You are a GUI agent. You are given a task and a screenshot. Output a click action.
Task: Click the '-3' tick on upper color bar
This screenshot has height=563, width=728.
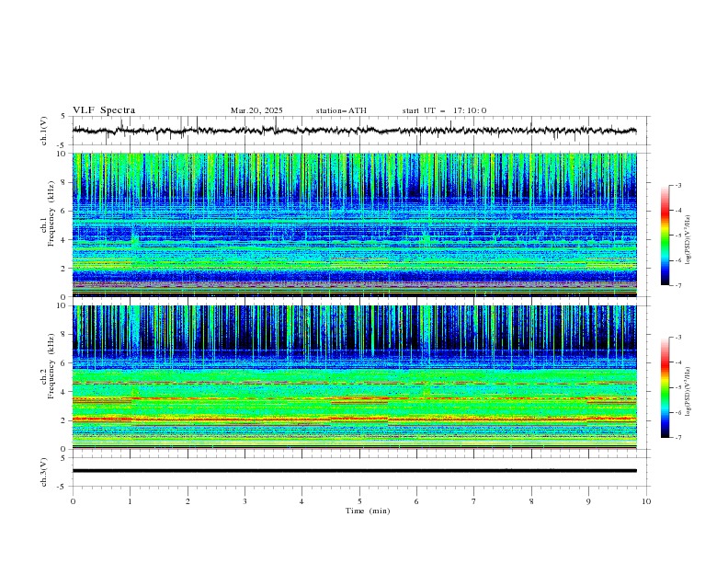click(x=677, y=185)
